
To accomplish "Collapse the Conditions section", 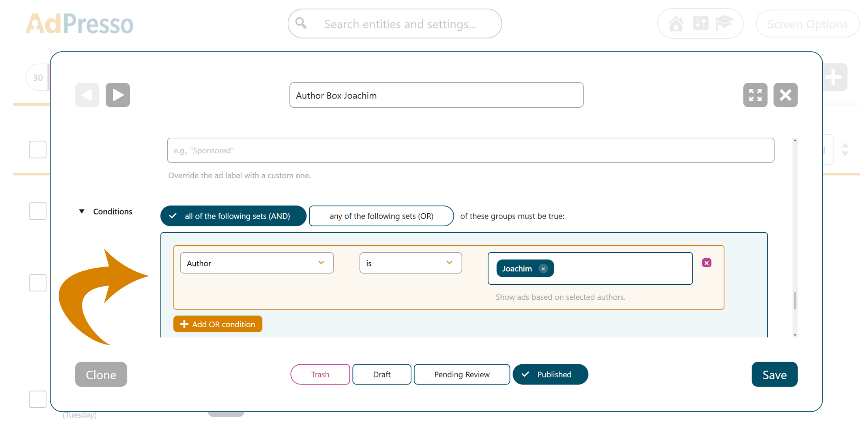I will pyautogui.click(x=82, y=212).
